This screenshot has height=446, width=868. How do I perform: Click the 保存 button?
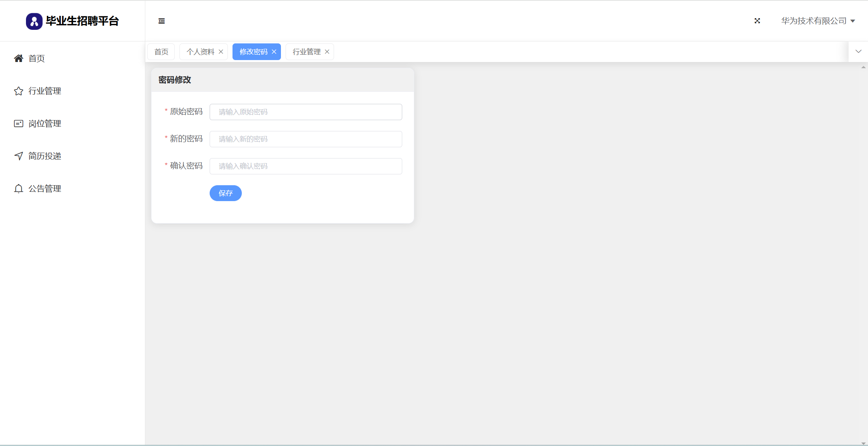pyautogui.click(x=226, y=193)
